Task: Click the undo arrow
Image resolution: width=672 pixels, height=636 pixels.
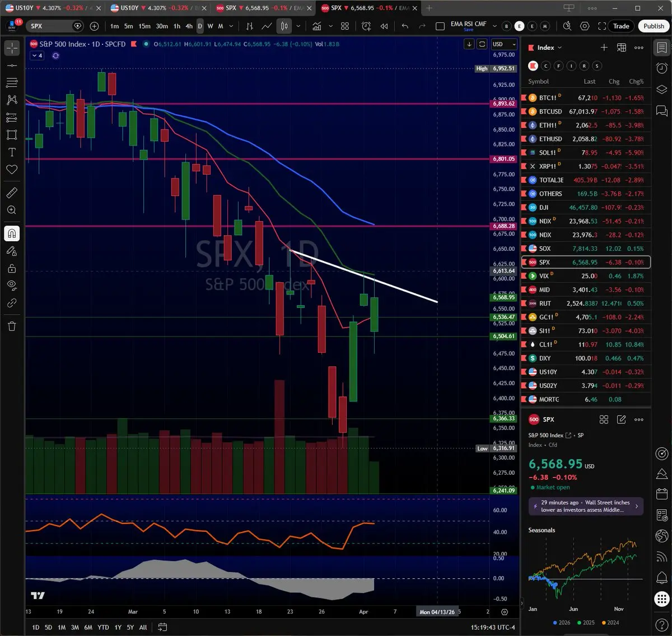Action: [x=405, y=26]
